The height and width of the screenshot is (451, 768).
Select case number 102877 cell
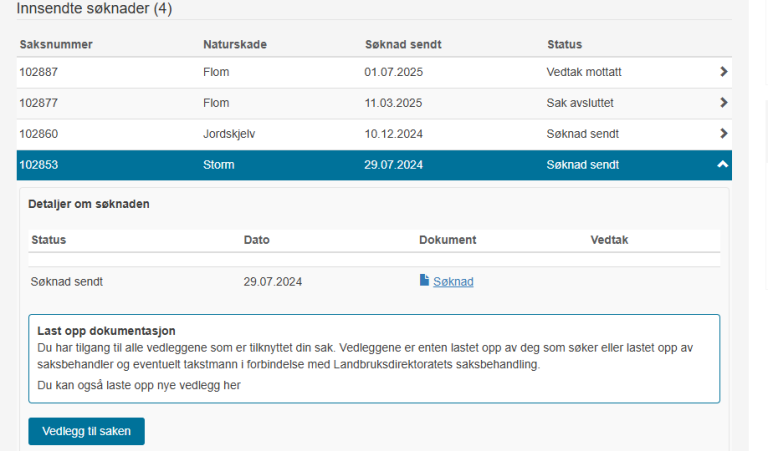(x=37, y=103)
